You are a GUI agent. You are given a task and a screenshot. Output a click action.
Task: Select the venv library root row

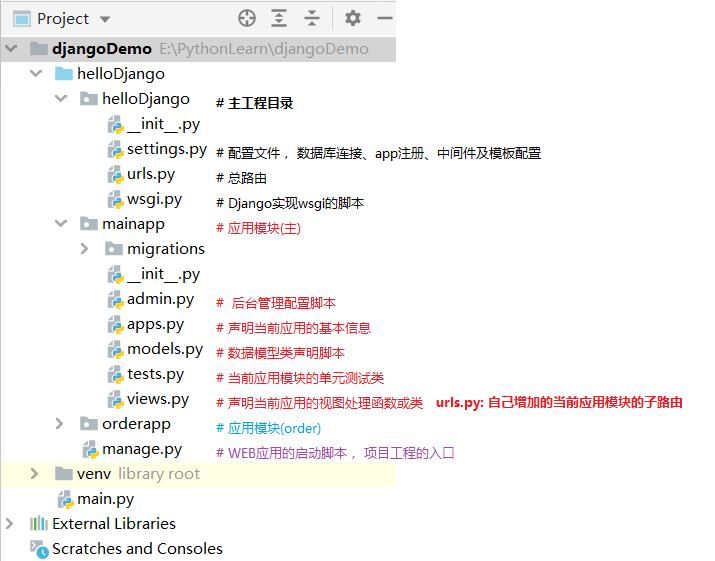[198, 474]
